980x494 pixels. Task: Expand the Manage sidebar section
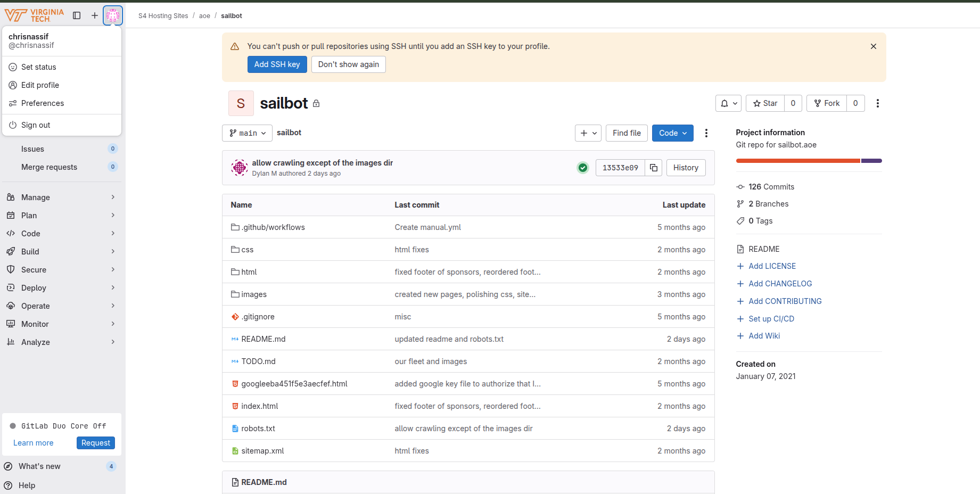pos(62,197)
